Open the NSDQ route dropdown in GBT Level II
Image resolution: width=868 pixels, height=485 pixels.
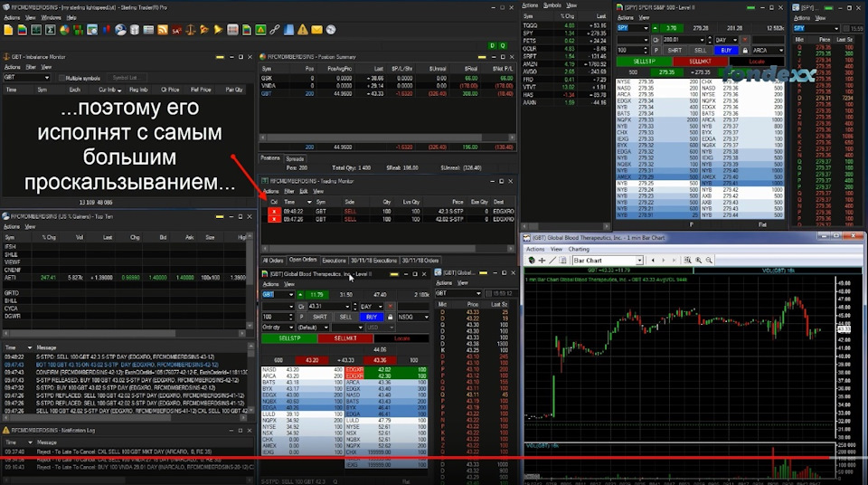[x=426, y=317]
